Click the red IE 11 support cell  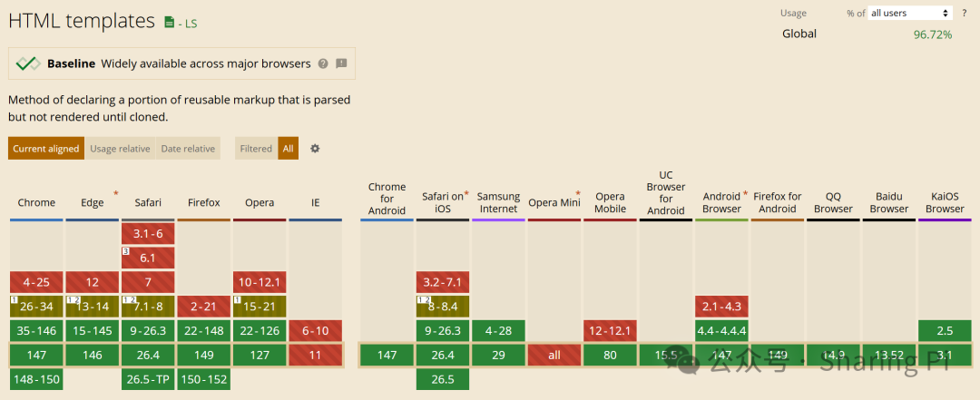point(316,355)
